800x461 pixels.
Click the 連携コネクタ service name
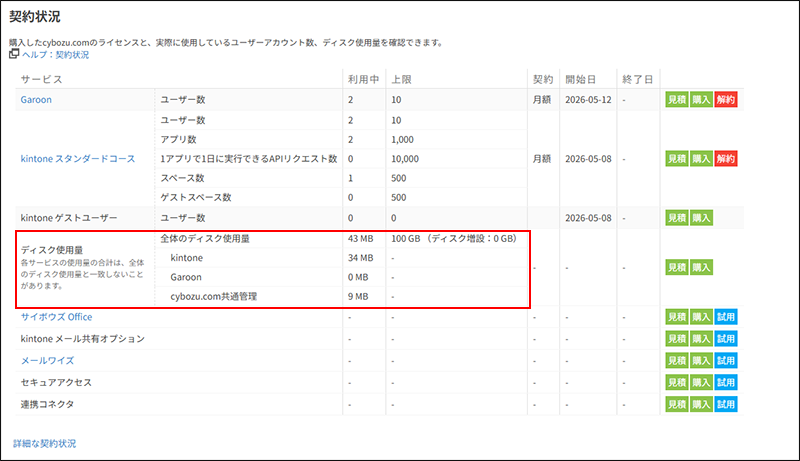47,404
